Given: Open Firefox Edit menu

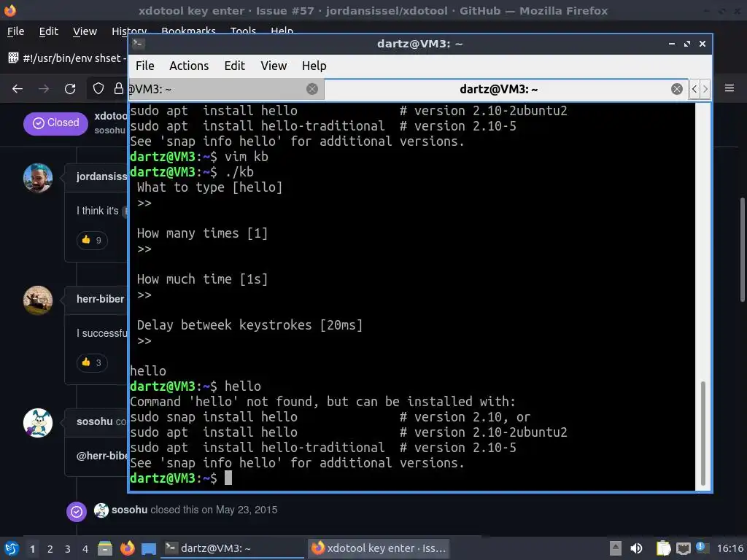Looking at the screenshot, I should 49,31.
